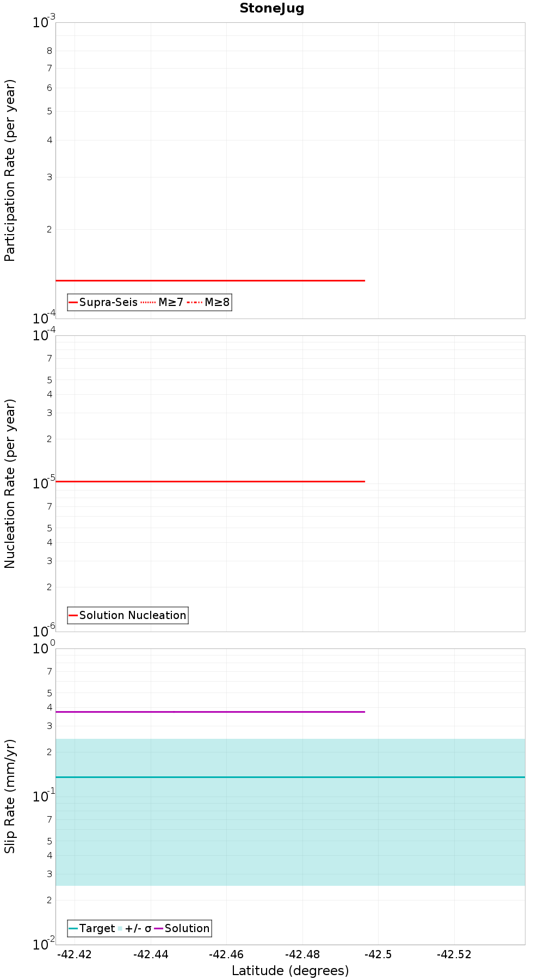
Task: Click the Nucleation Rate axis label
Action: (x=10, y=484)
